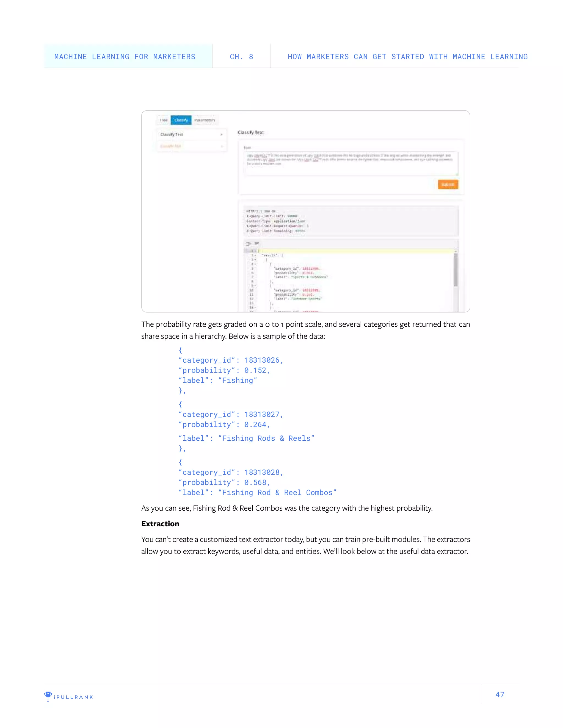
Task: Click the Machine Learning for Marketers header
Action: 125,57
